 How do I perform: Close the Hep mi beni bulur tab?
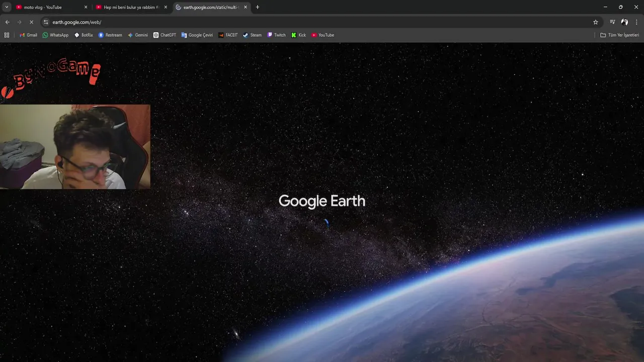[x=166, y=7]
